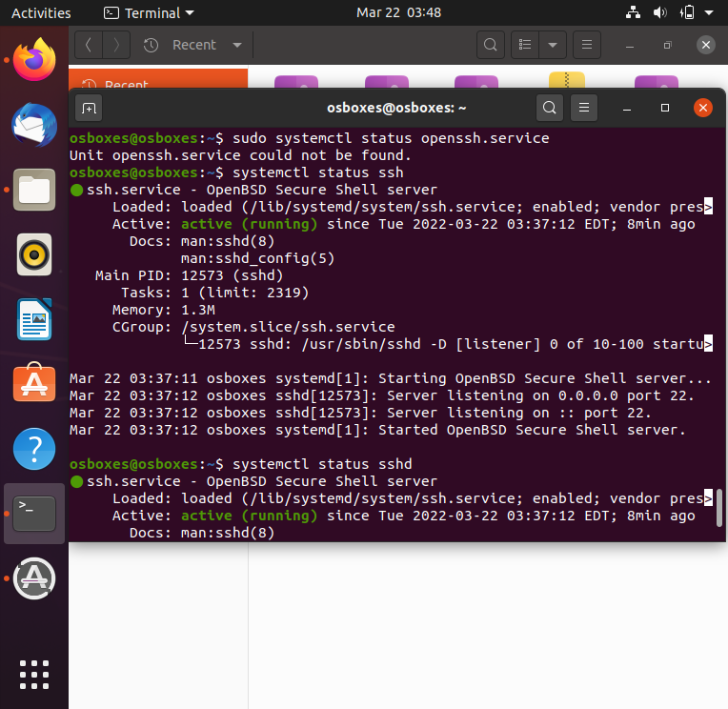Click the yellow archive file in Files
728x709 pixels.
[x=567, y=80]
